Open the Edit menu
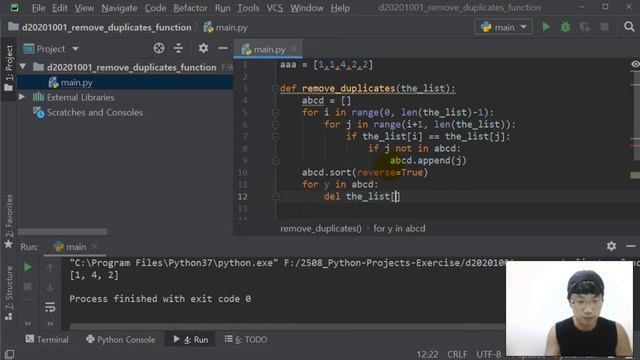640x360 pixels. tap(60, 8)
